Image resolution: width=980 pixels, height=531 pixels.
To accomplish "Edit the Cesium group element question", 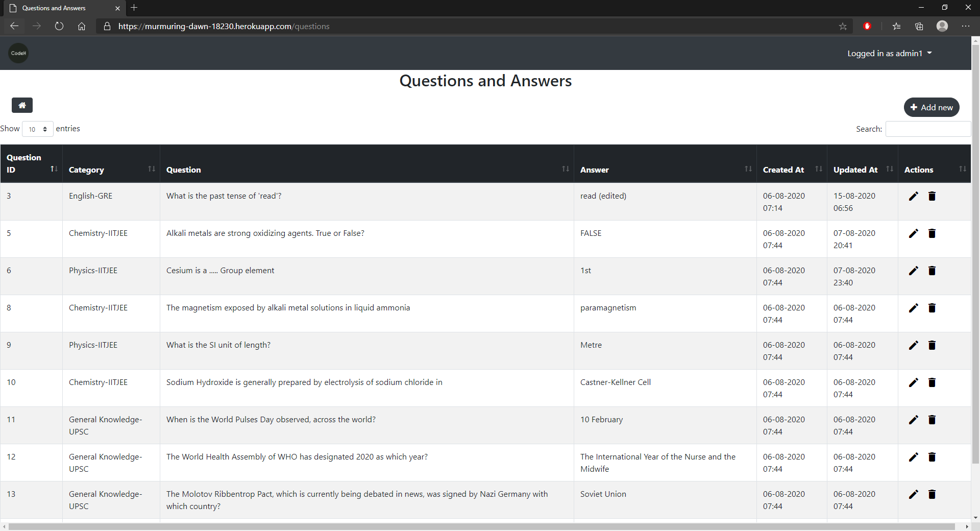I will 913,271.
